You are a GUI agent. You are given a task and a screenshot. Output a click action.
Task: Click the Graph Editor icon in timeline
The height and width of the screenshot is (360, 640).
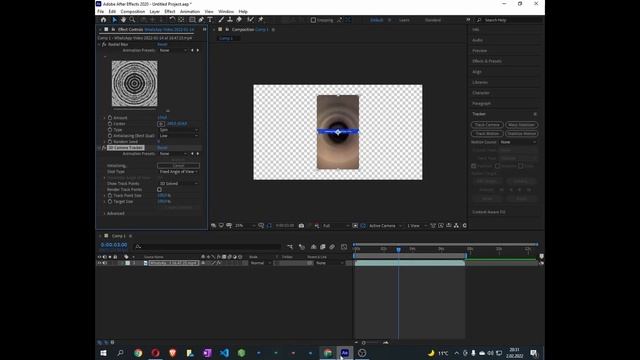click(344, 247)
